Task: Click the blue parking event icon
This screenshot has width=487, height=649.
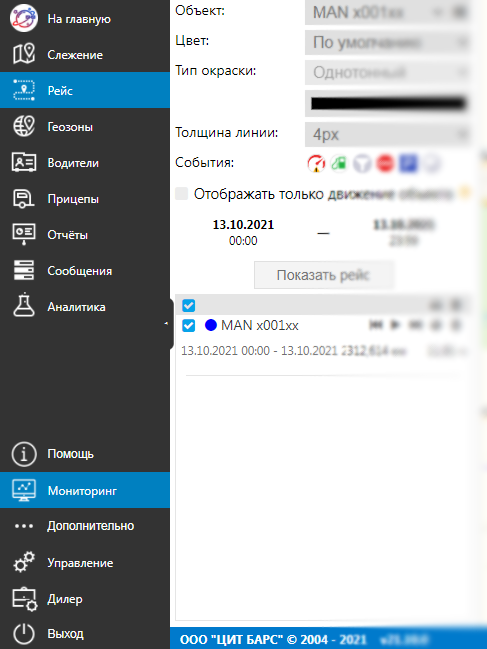Action: click(x=408, y=163)
